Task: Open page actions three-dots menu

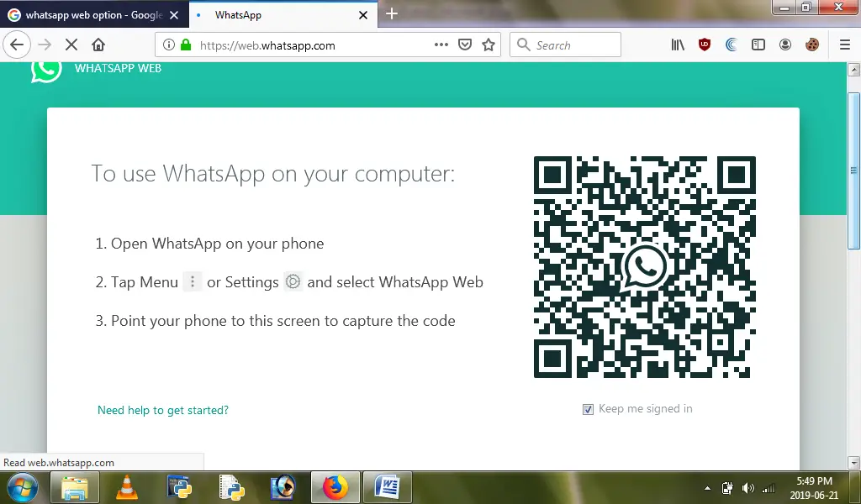Action: [441, 45]
